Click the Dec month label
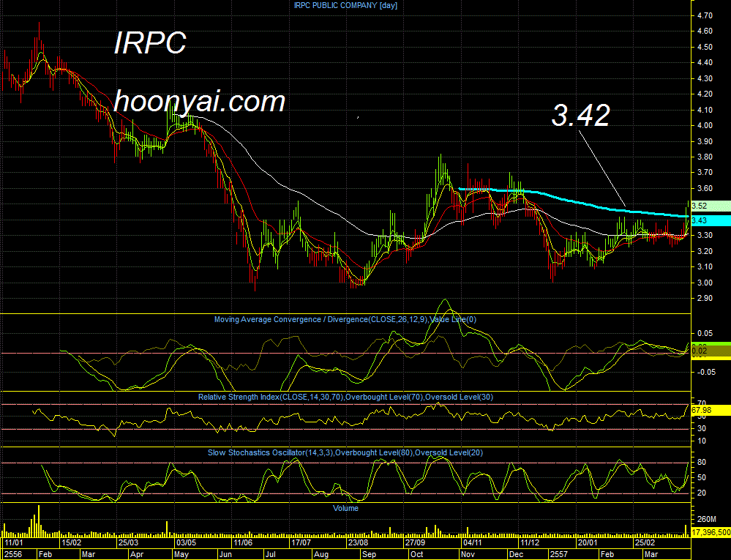Image resolution: width=731 pixels, height=560 pixels. [x=517, y=554]
